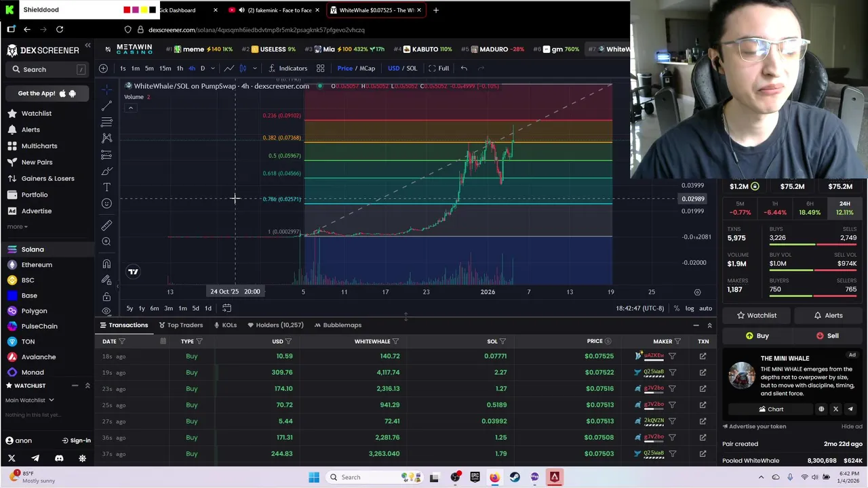Activate the zoom-in magnifier tool
The height and width of the screenshot is (488, 868).
tap(106, 241)
